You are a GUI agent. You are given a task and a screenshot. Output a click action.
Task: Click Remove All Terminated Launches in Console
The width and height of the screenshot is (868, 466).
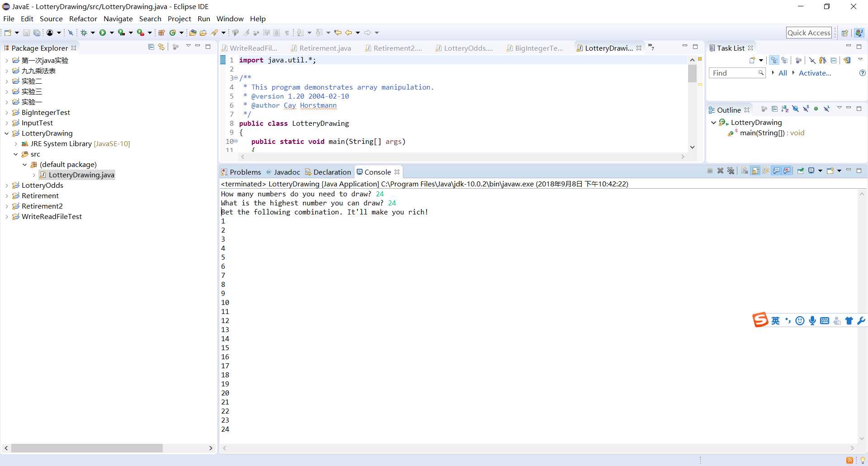tap(731, 171)
